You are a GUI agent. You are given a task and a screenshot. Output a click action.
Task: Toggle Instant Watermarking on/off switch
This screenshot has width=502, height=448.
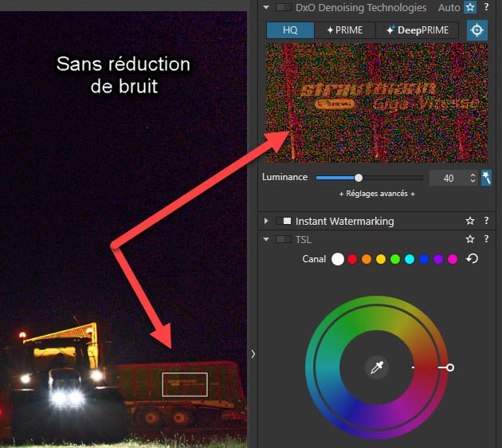(284, 221)
